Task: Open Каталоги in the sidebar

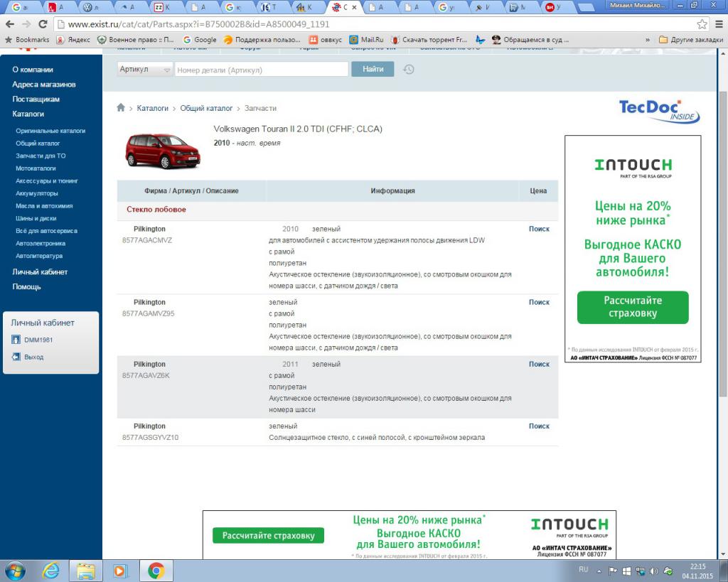Action: [28, 114]
